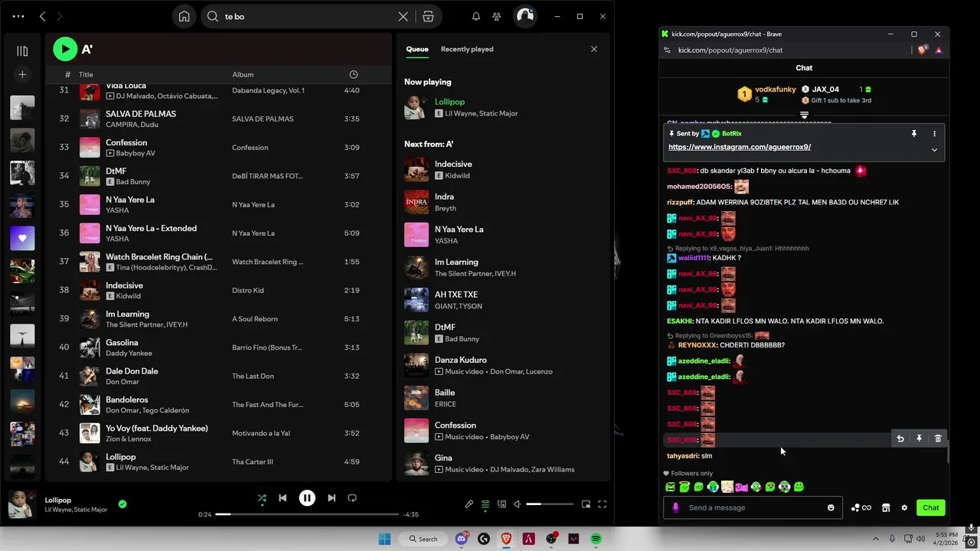Open chat settings gear

click(904, 507)
